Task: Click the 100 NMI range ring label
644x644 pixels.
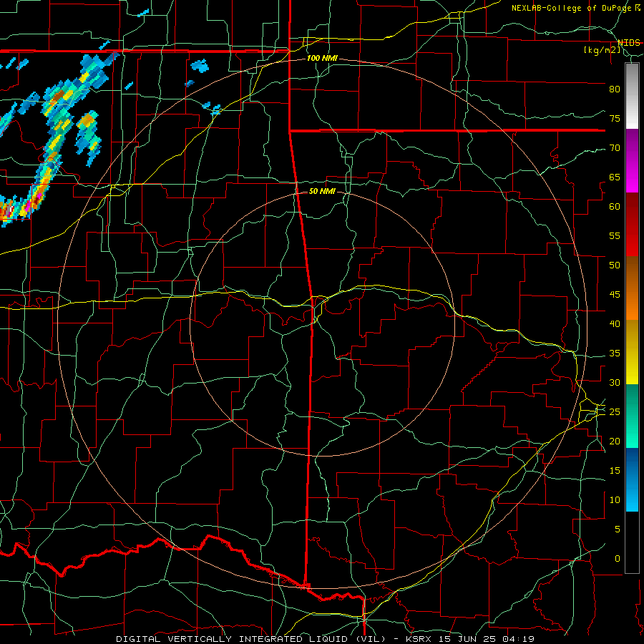Action: tap(322, 59)
